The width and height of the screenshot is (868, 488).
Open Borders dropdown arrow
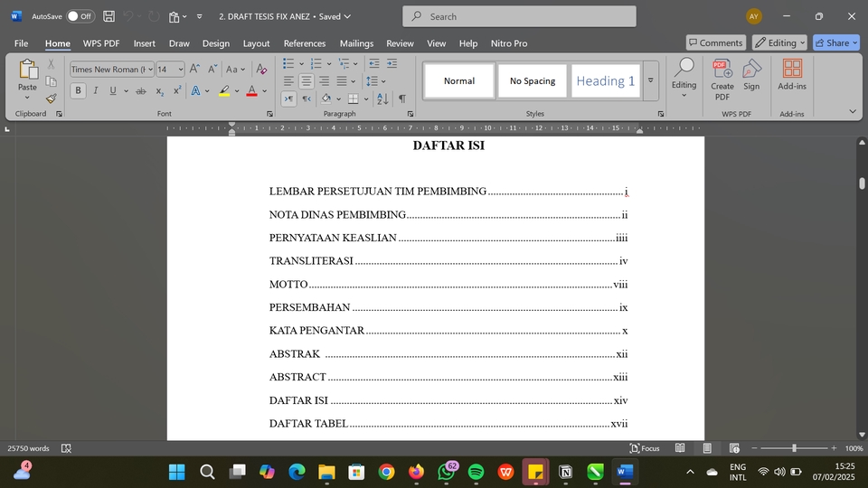point(366,99)
